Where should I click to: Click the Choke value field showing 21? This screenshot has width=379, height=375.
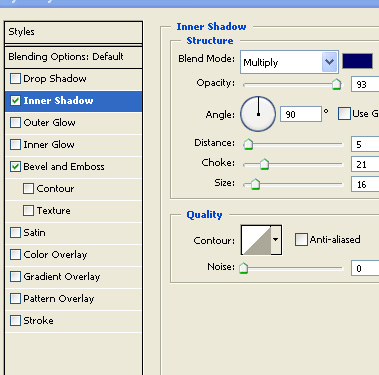[x=365, y=164]
